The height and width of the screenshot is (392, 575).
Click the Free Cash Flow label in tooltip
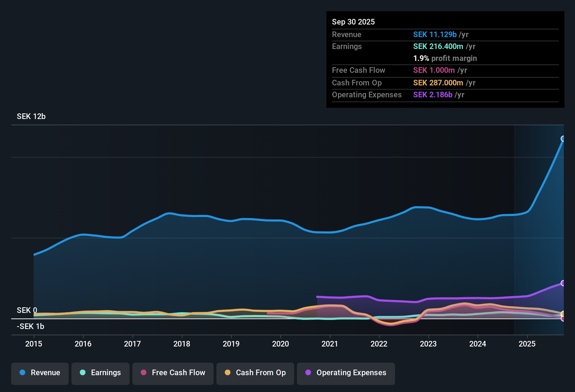[x=359, y=70]
